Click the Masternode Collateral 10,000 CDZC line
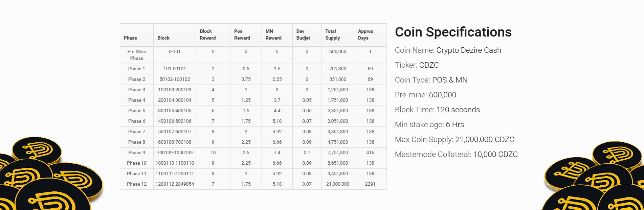 click(x=456, y=155)
